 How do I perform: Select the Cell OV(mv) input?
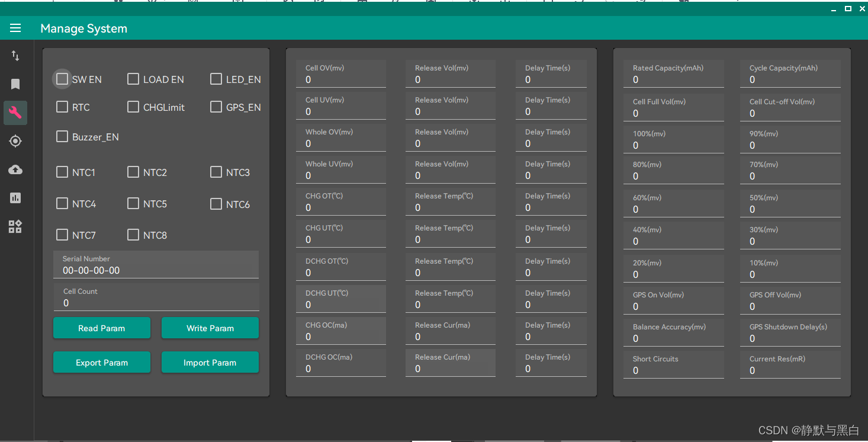click(341, 73)
